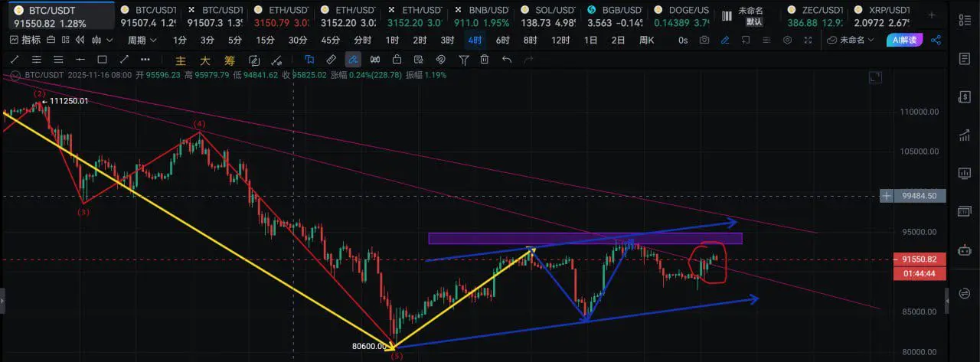Click the plus beside 99484.50 price label
Screen dimensions: 980x362
(x=887, y=196)
